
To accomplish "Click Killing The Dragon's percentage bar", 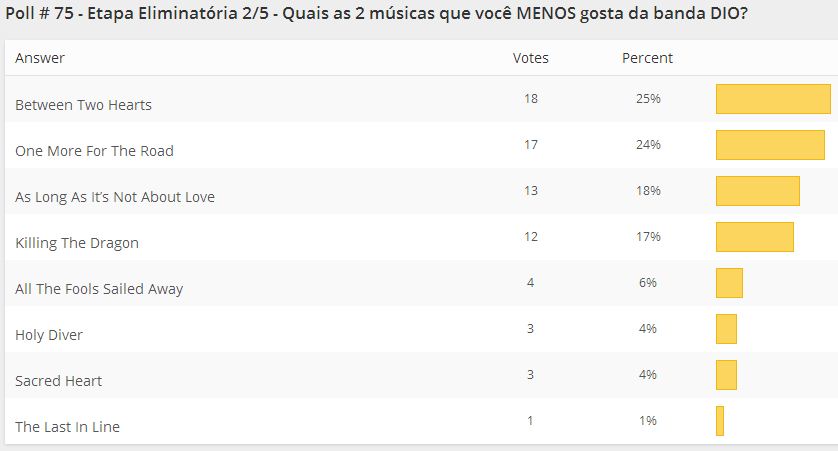I will click(754, 237).
